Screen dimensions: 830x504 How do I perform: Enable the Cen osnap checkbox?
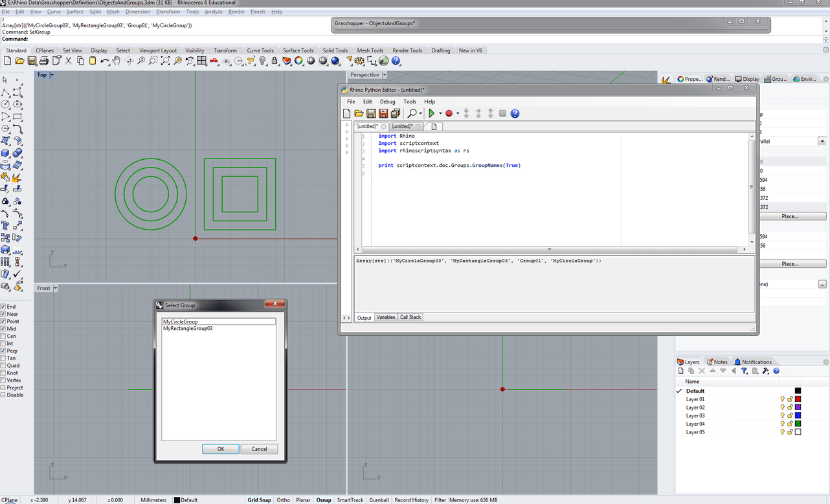(x=3, y=336)
